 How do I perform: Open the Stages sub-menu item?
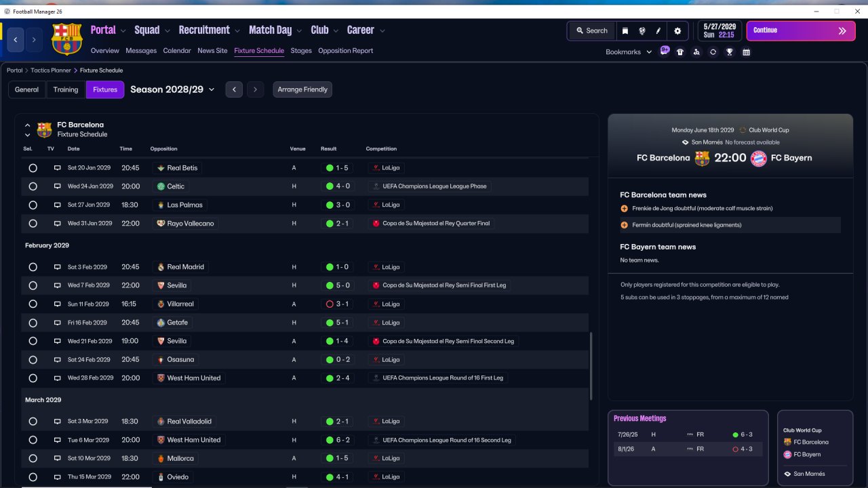click(301, 51)
